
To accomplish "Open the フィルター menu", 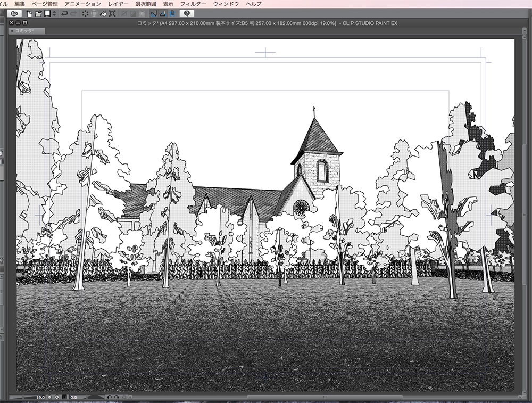I will (193, 4).
